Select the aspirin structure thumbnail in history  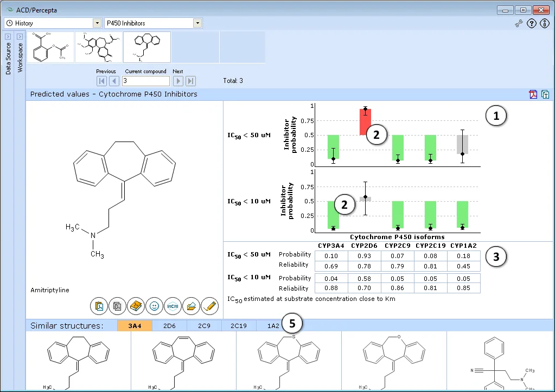pyautogui.click(x=50, y=47)
